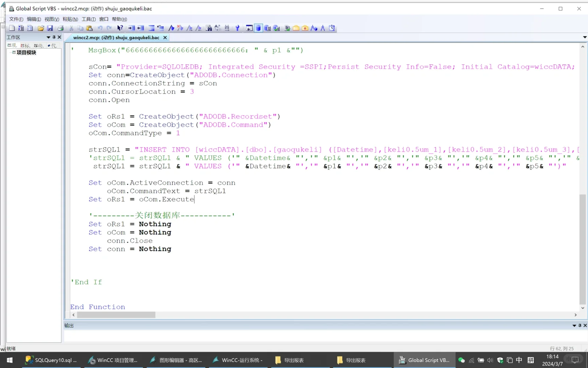
Task: Switch to the 项 workspace tab
Action: tap(12, 45)
